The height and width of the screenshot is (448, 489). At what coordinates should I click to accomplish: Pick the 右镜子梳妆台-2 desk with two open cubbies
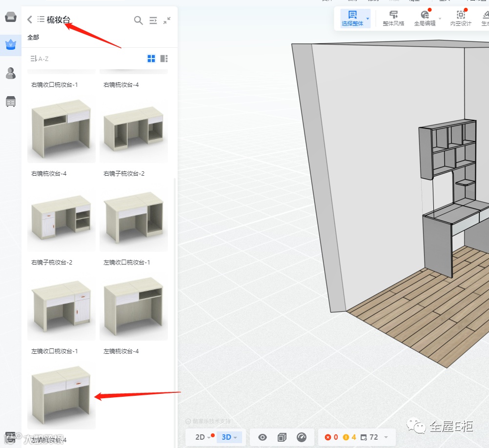(x=134, y=129)
